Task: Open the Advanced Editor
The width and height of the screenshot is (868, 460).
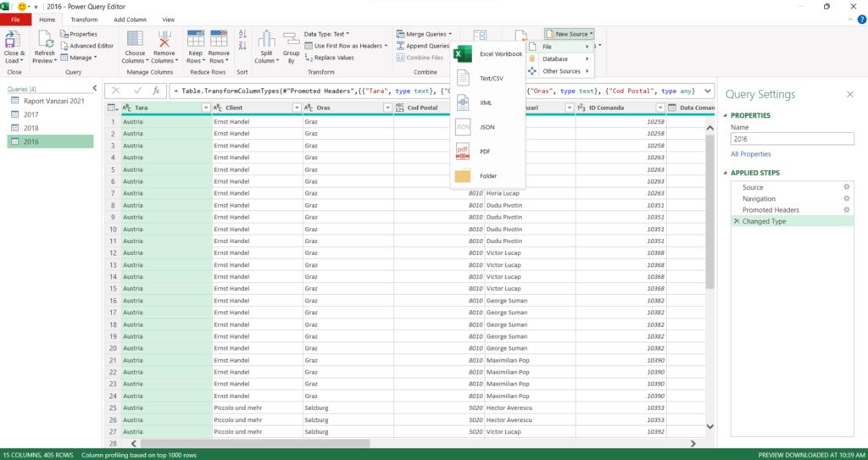Action: pyautogui.click(x=87, y=46)
